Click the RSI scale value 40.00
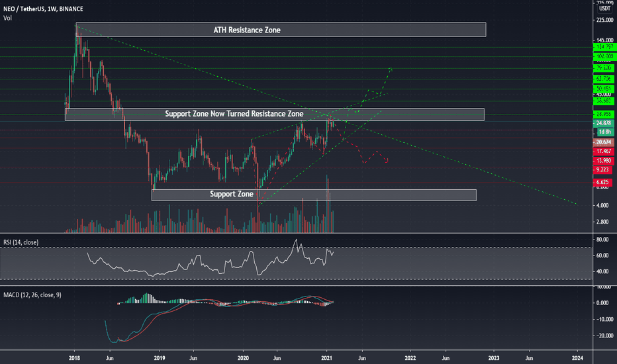This screenshot has width=617, height=364. point(602,271)
